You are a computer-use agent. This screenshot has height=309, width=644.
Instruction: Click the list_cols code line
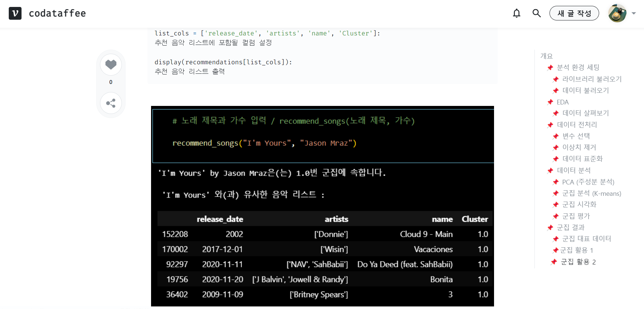[267, 34]
